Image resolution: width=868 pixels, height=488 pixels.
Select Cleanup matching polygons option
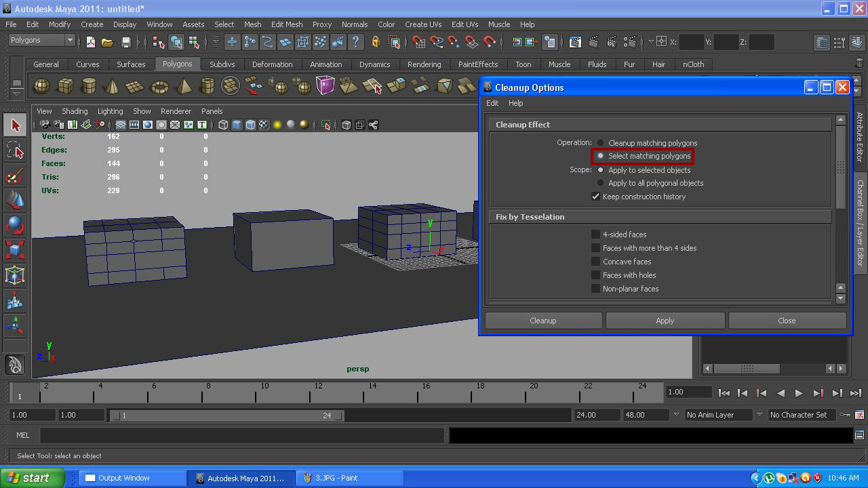point(601,143)
